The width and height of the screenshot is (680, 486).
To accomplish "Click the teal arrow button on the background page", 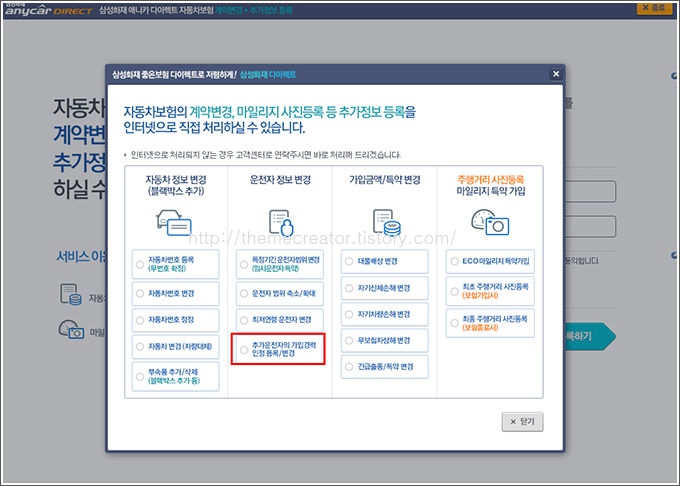I will pyautogui.click(x=590, y=336).
